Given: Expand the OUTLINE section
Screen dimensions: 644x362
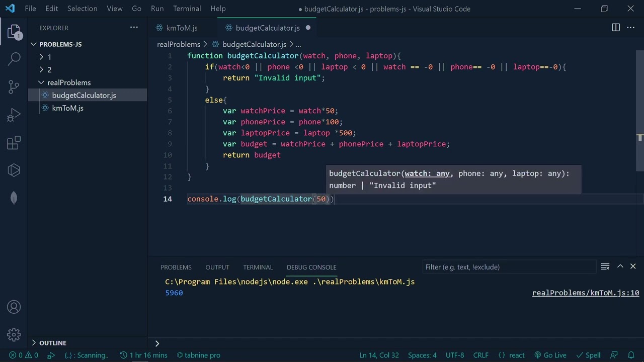Looking at the screenshot, I should point(53,343).
